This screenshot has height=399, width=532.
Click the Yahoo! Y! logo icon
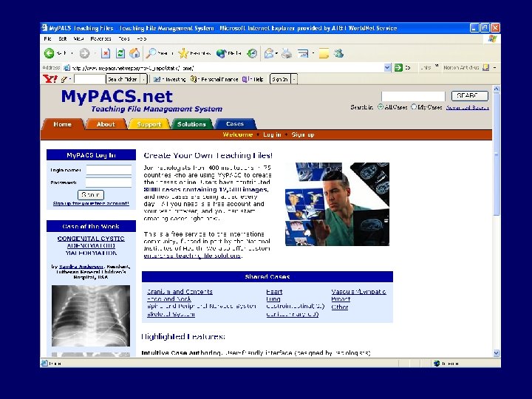50,79
